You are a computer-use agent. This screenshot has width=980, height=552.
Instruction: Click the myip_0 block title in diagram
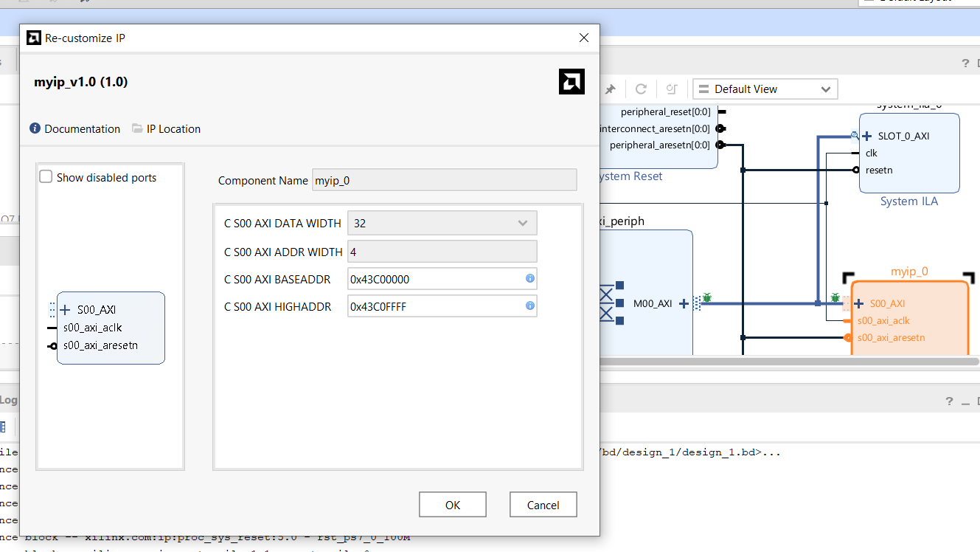coord(909,272)
